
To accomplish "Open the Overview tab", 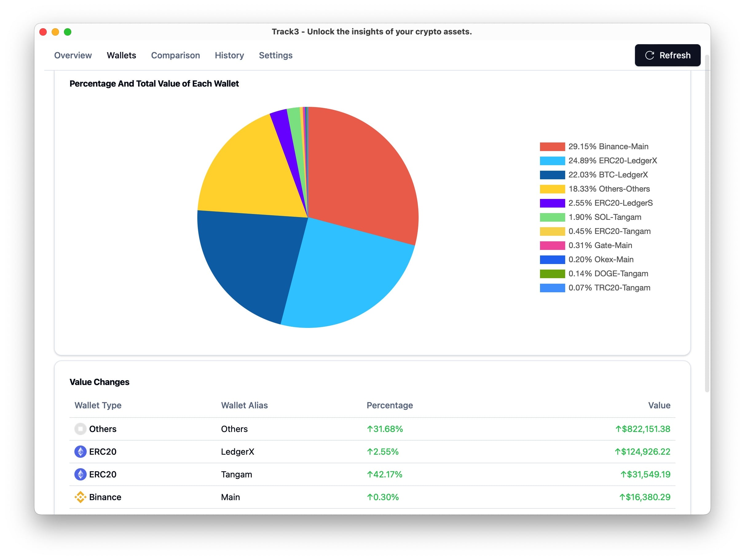I will [x=73, y=56].
